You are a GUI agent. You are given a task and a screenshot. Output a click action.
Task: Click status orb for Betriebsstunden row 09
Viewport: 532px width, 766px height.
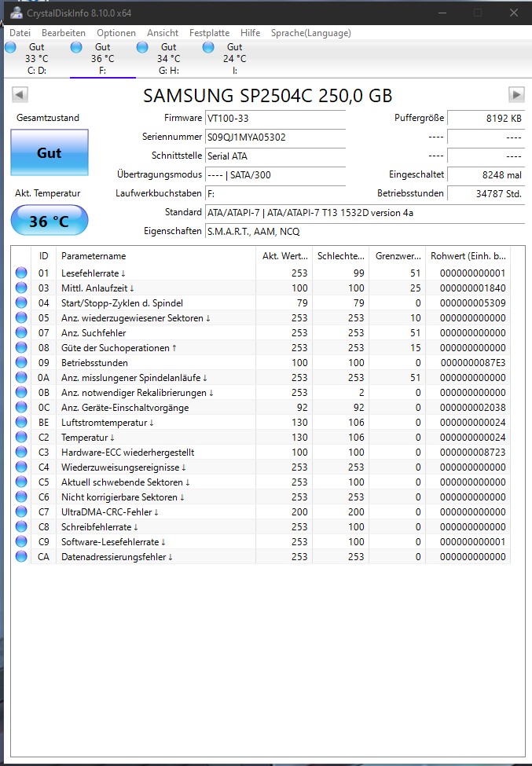pos(21,362)
